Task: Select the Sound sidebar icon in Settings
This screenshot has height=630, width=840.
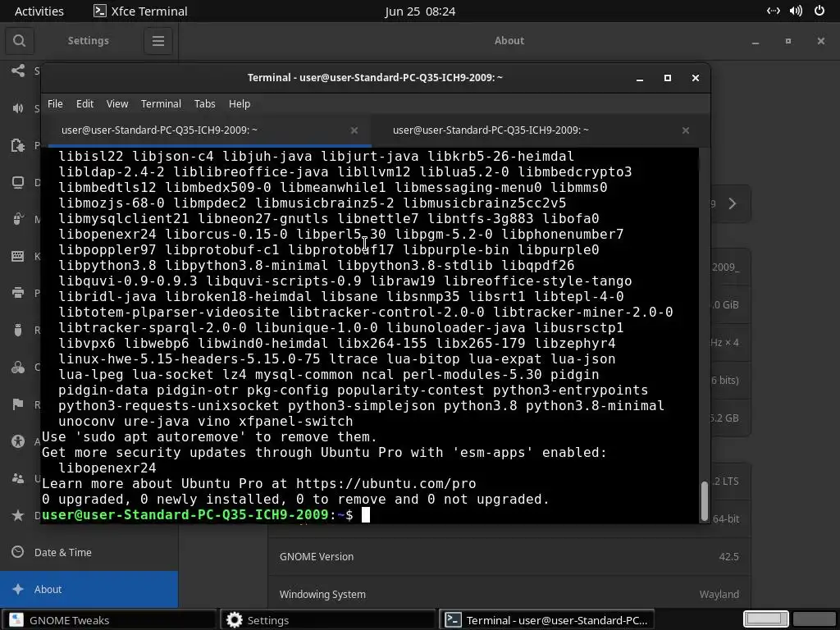Action: point(18,108)
